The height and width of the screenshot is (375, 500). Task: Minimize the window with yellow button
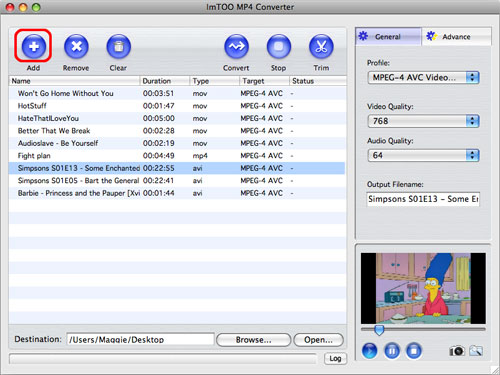coord(23,7)
